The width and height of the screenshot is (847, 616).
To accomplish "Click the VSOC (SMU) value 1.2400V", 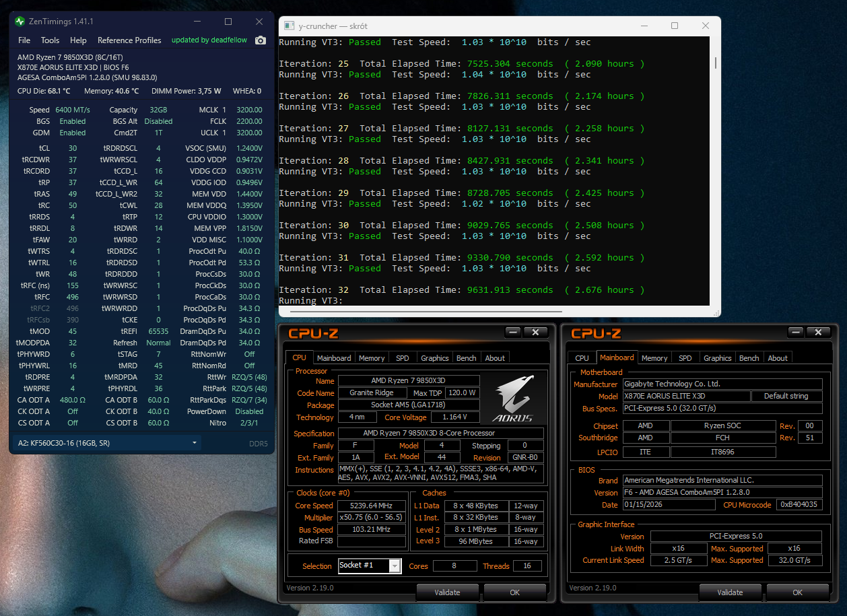I will 248,148.
